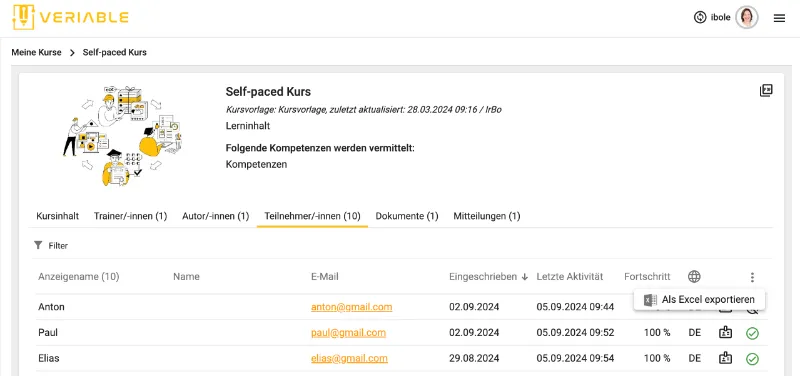
Task: Click Anton's last activity 05.09.2024 09:44
Action: click(x=575, y=307)
